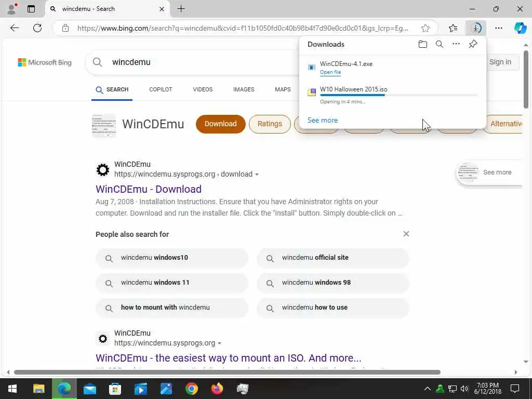Image resolution: width=532 pixels, height=399 pixels.
Task: Open the Favorites list icon
Action: pyautogui.click(x=453, y=28)
